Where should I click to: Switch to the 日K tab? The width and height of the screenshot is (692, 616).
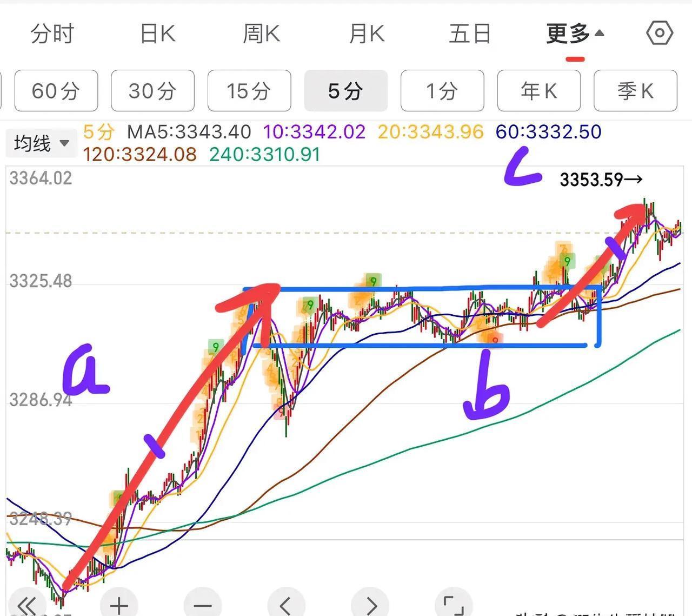[156, 32]
